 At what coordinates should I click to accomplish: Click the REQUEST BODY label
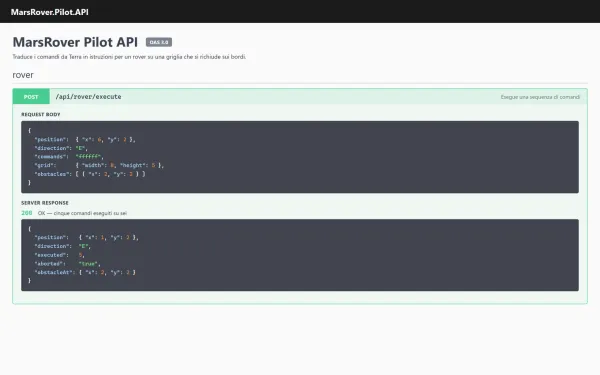pyautogui.click(x=41, y=114)
